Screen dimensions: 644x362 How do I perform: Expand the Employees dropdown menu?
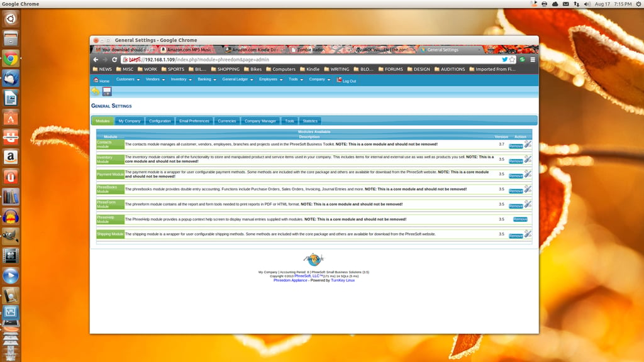coord(270,80)
